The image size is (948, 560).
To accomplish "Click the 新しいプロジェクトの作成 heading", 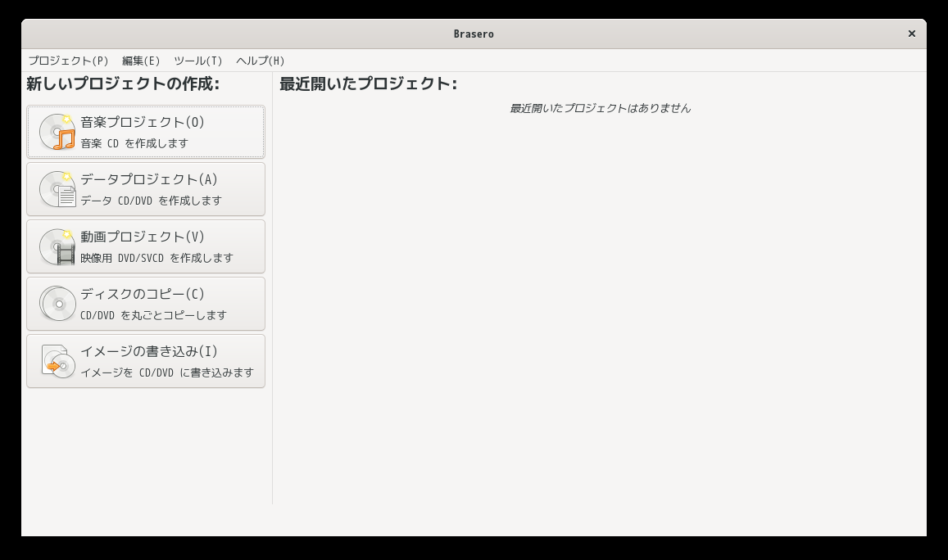I will [123, 84].
